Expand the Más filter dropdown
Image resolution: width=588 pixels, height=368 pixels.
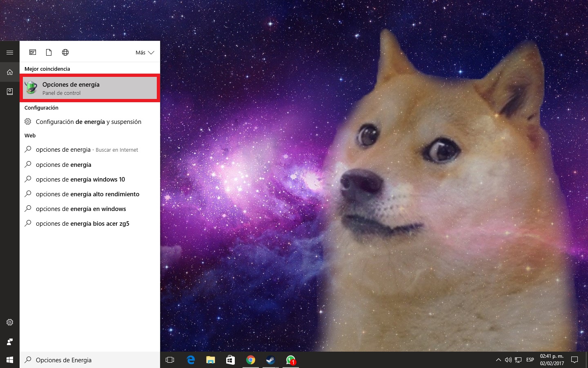[145, 52]
